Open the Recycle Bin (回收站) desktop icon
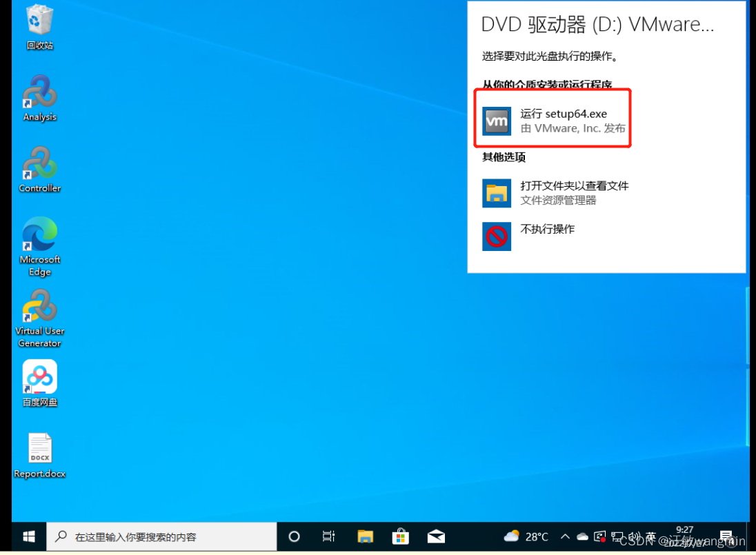This screenshot has height=555, width=756. 39,26
